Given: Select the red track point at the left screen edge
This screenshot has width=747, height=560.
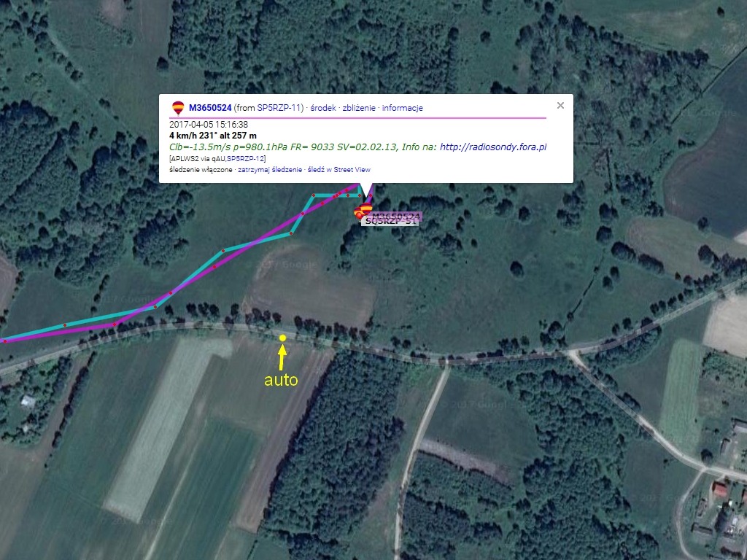Looking at the screenshot, I should pyautogui.click(x=4, y=341).
